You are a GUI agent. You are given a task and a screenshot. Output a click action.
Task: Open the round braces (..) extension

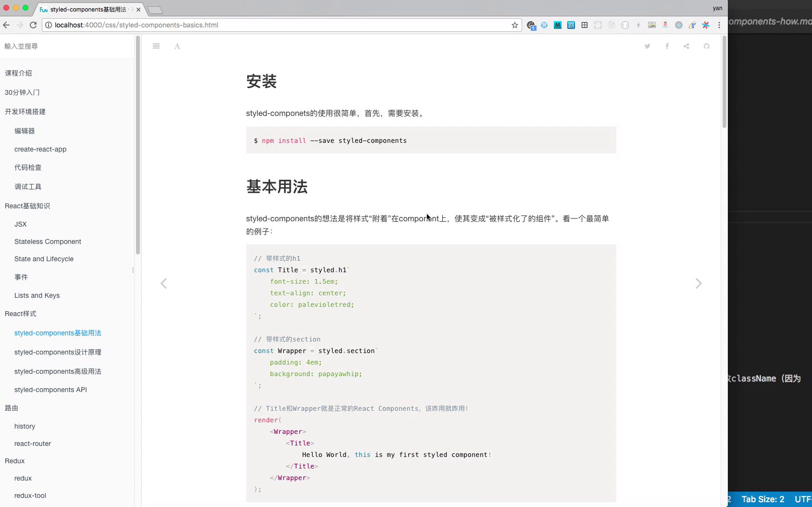(625, 25)
